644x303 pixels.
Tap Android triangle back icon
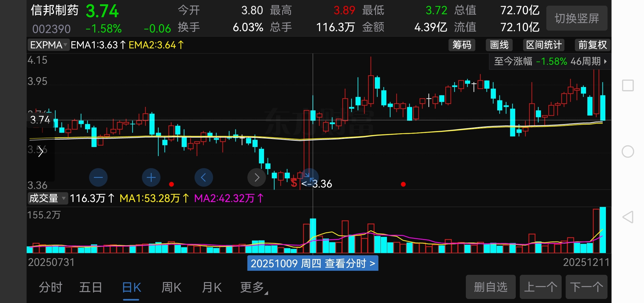[628, 217]
